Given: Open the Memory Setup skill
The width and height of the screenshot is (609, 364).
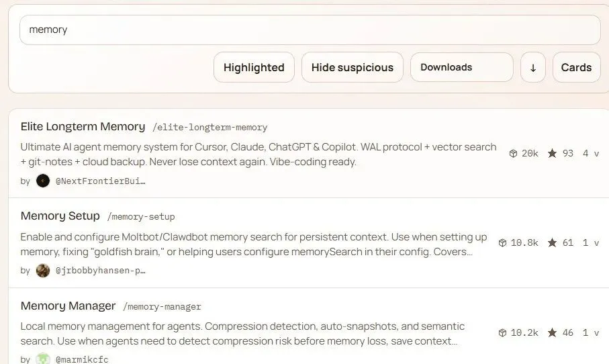Looking at the screenshot, I should pos(60,216).
